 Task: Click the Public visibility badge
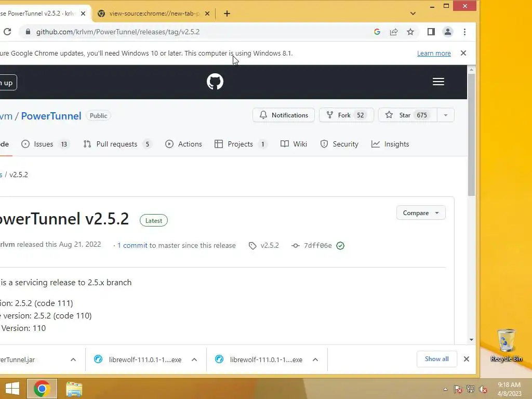coord(98,116)
